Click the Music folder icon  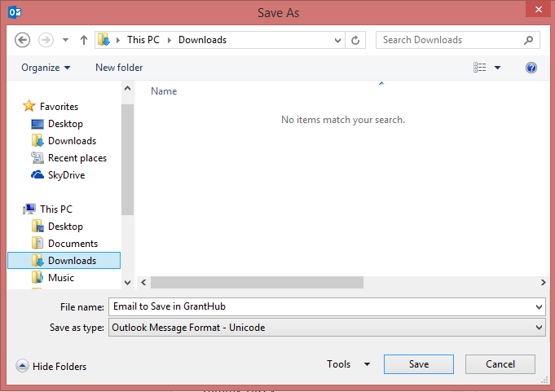37,277
